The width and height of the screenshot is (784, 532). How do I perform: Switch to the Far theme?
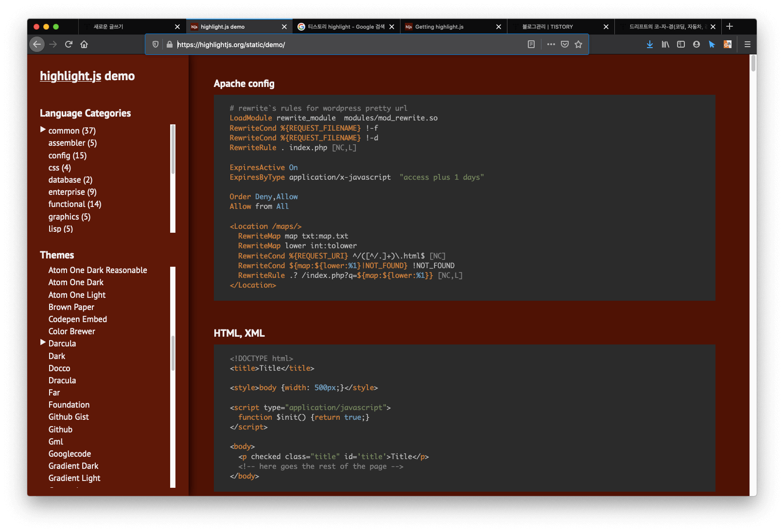pos(54,393)
